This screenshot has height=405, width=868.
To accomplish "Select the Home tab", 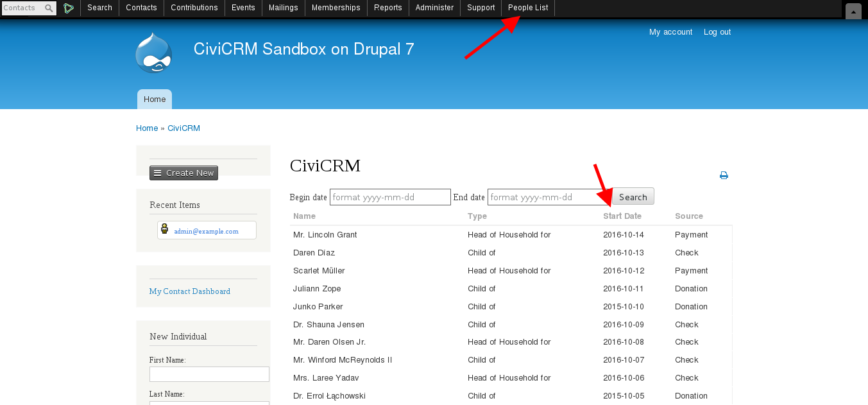I will 155,99.
